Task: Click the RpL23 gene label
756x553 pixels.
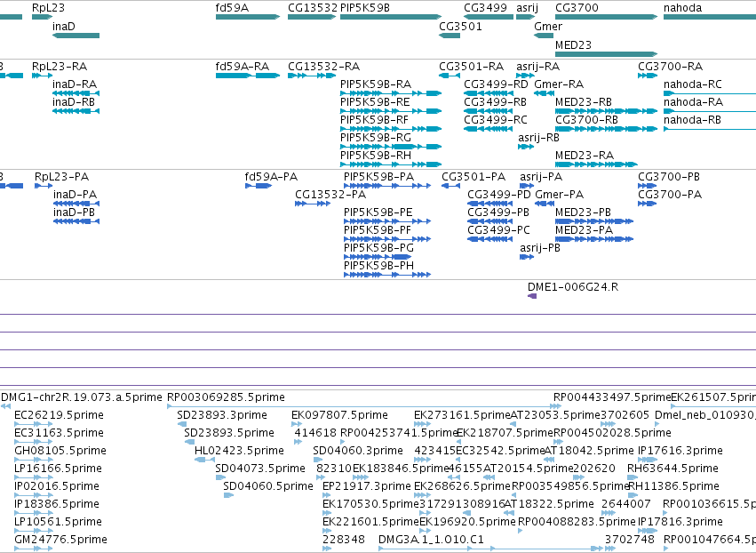Action: point(48,8)
